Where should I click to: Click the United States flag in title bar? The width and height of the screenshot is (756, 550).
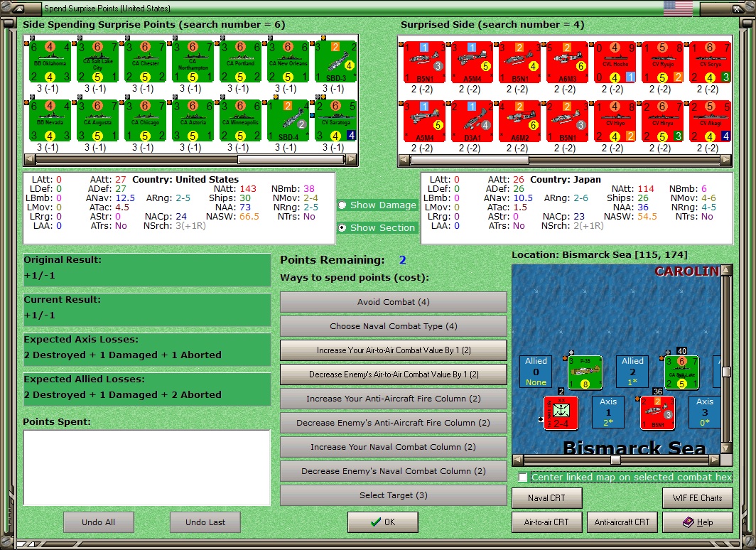pos(678,9)
